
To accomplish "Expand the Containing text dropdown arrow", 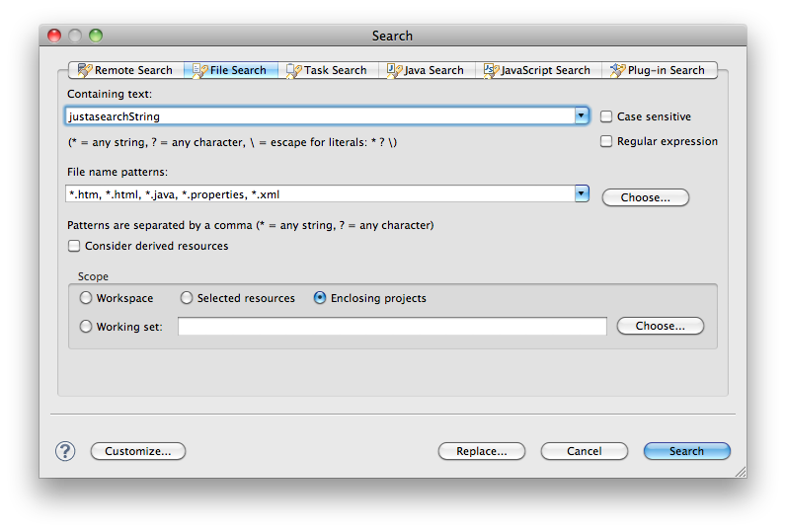I will pos(582,116).
